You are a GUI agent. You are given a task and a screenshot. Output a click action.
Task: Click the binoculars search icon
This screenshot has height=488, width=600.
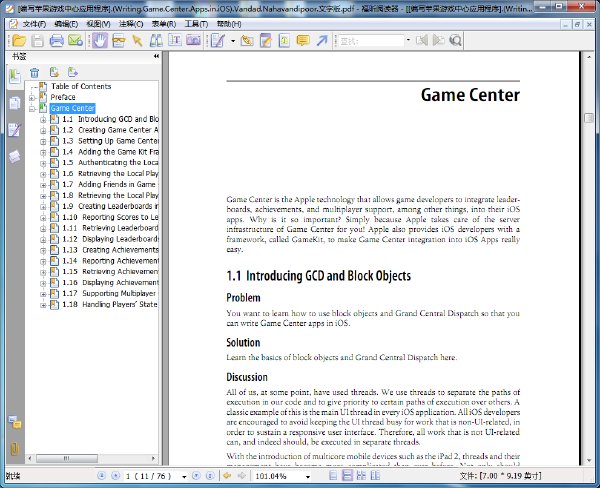coord(156,40)
